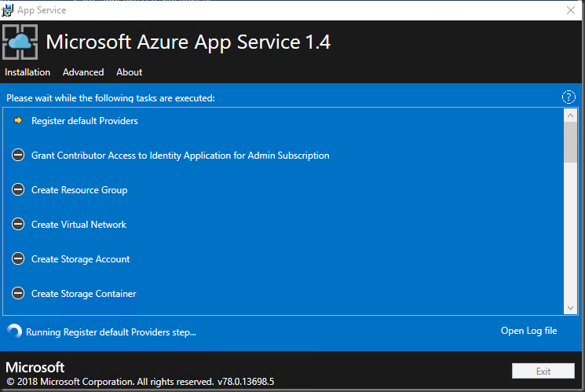Screen dimensions: 585x392
Task: Open the Installation menu
Action: 27,72
